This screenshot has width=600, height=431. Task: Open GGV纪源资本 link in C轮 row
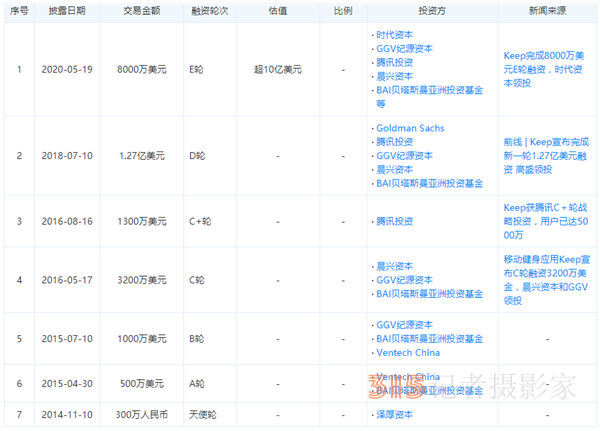(404, 280)
